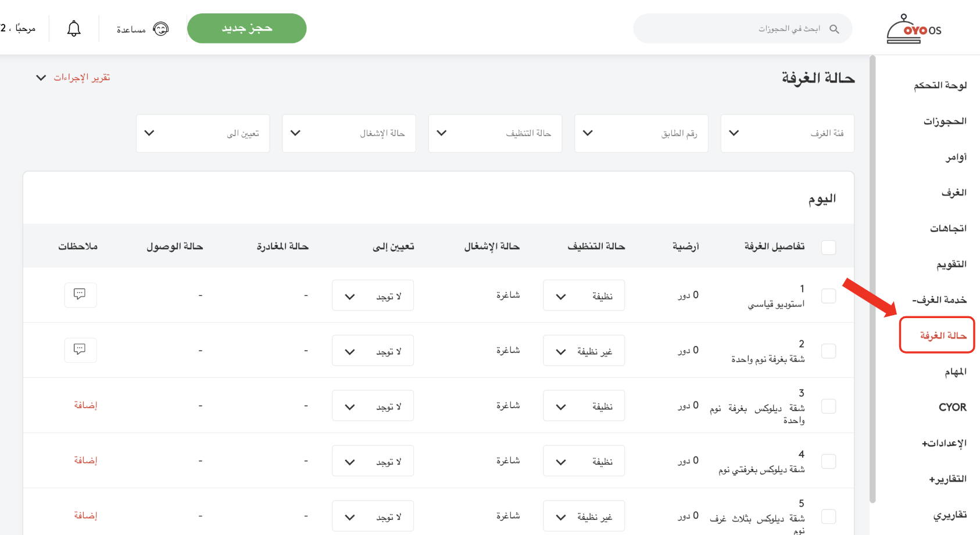The width and height of the screenshot is (980, 535).
Task: Click the search magnifier icon
Action: pos(834,29)
